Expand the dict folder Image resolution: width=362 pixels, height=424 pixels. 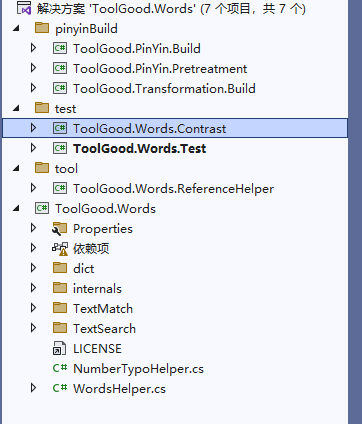click(33, 268)
